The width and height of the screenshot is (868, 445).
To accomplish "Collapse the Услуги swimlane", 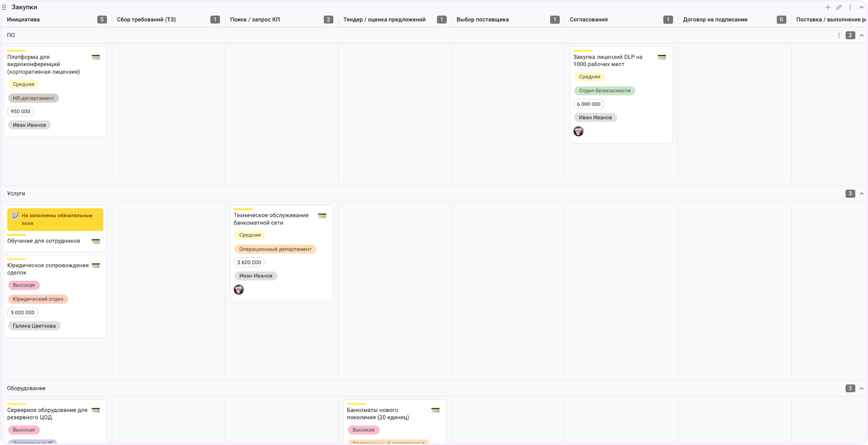I will 861,194.
